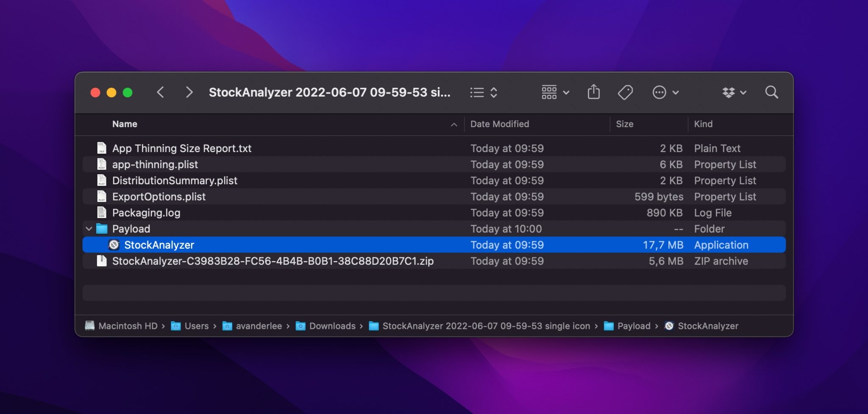The height and width of the screenshot is (414, 868).
Task: Click Macintosh HD in the path bar
Action: pos(127,326)
